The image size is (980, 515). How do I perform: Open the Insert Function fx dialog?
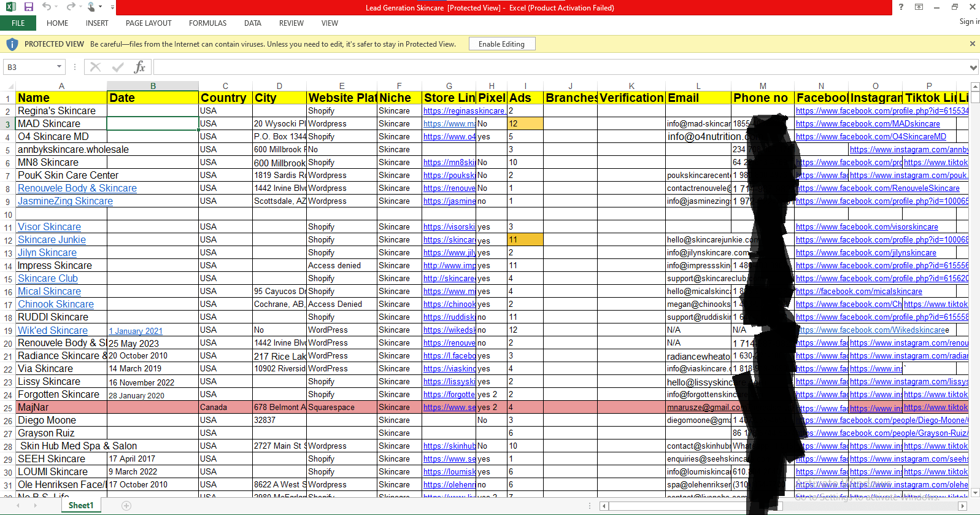click(x=140, y=67)
